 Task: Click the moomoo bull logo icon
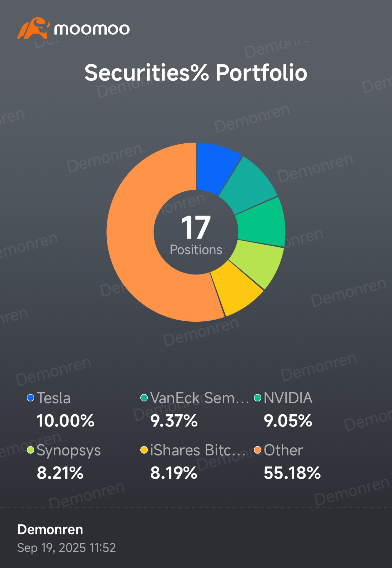(x=33, y=28)
